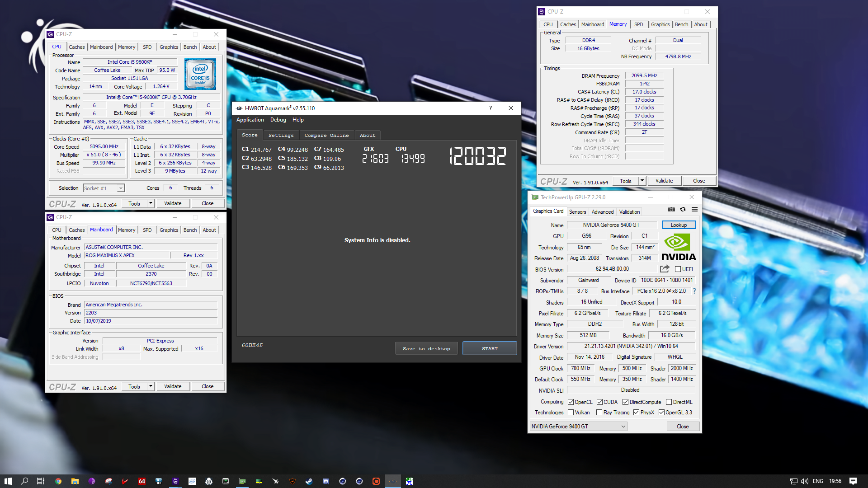
Task: Switch to Compare Online tab
Action: click(x=326, y=135)
